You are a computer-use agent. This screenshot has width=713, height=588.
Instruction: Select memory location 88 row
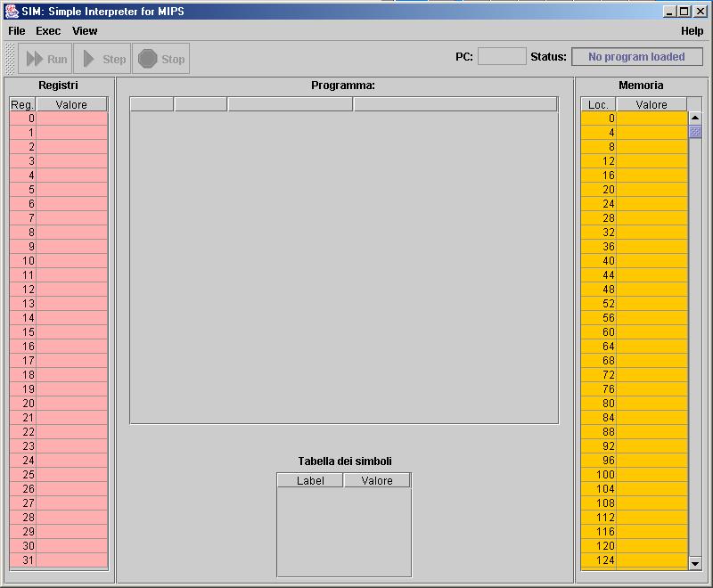click(634, 432)
